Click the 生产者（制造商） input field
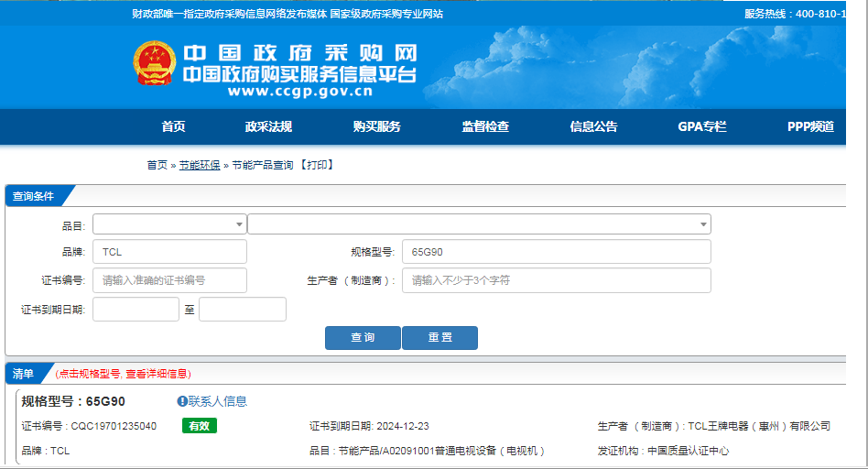 click(557, 280)
